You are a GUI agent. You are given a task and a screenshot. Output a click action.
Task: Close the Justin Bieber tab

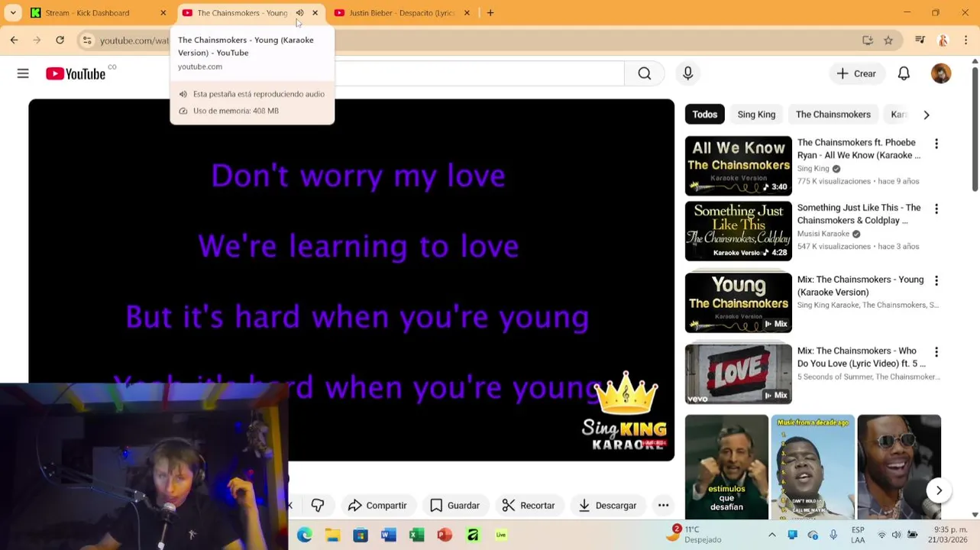click(x=467, y=13)
